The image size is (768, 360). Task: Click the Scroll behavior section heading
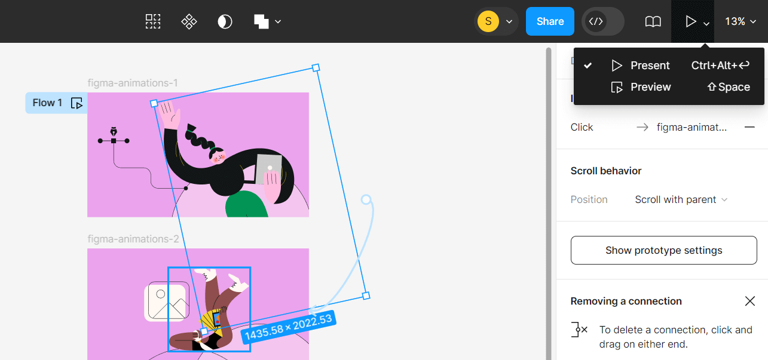(606, 171)
